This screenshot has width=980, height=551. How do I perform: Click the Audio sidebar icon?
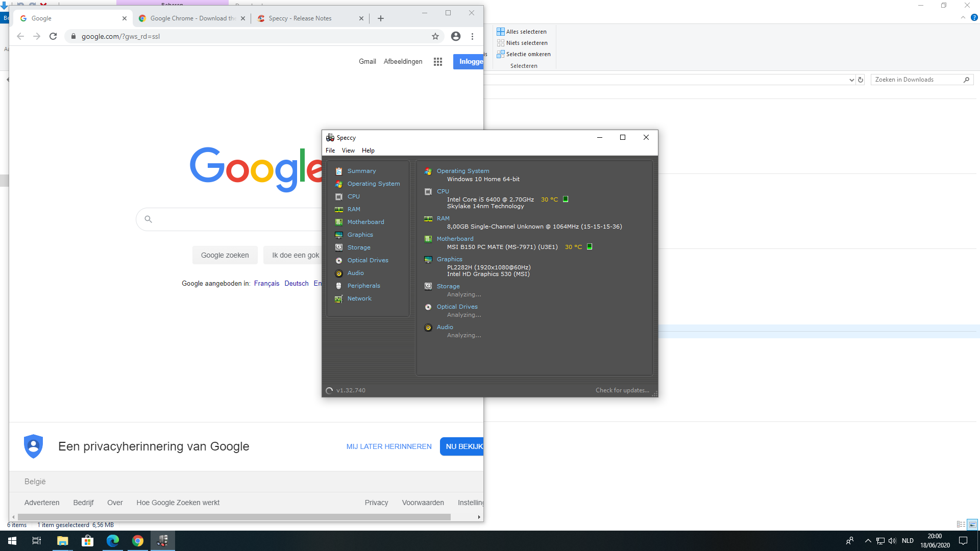pos(338,273)
